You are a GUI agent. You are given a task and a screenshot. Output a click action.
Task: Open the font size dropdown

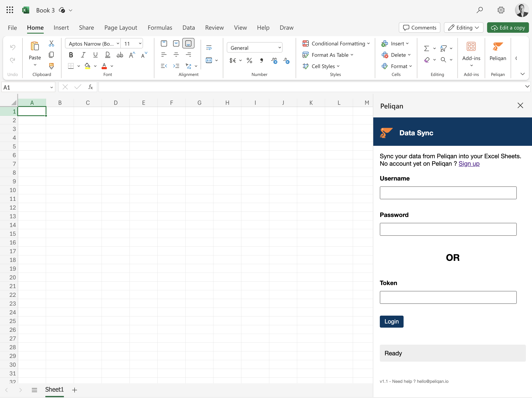[140, 44]
